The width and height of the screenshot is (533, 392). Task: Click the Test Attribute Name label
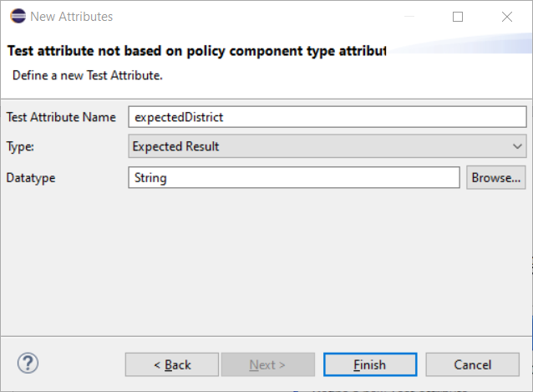coord(61,117)
